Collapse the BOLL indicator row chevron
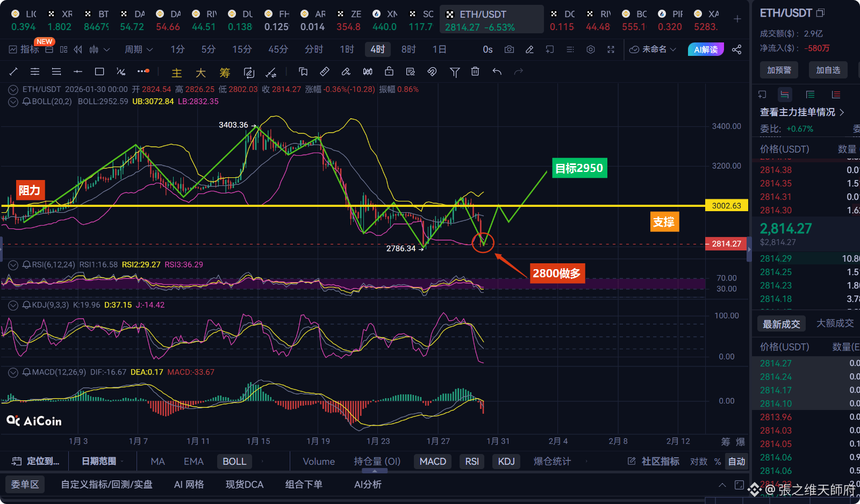The width and height of the screenshot is (860, 504). click(13, 102)
